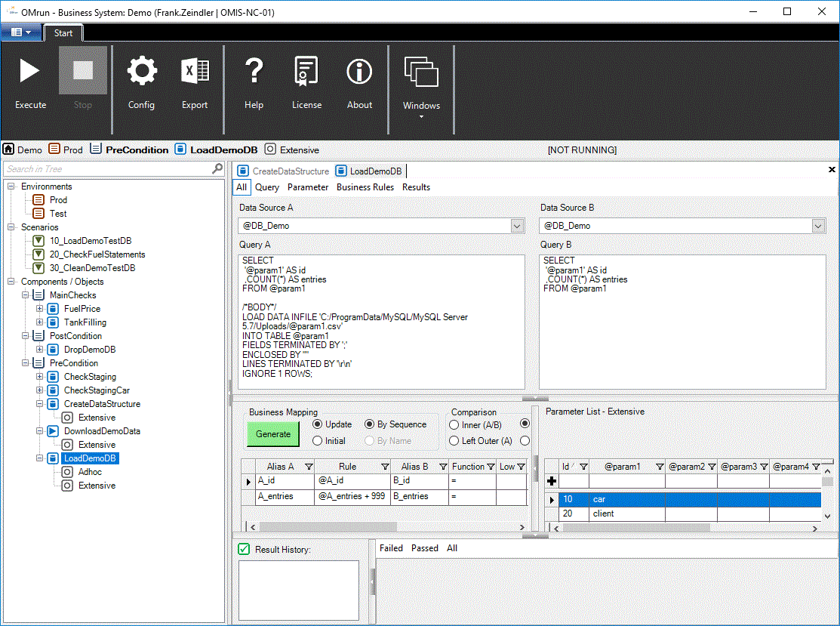Image resolution: width=840 pixels, height=626 pixels.
Task: Click the Stop icon in the ribbon
Action: (x=82, y=70)
